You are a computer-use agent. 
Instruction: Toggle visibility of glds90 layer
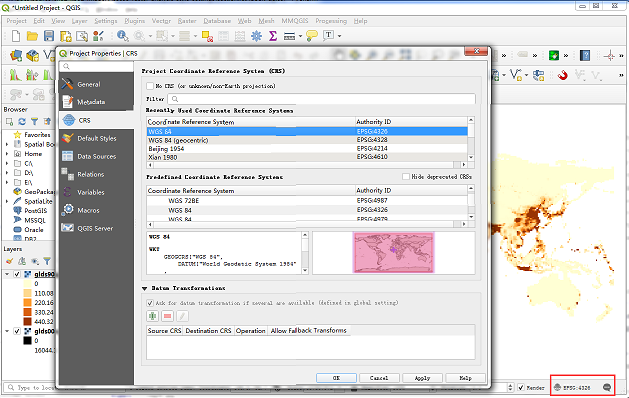coord(17,274)
